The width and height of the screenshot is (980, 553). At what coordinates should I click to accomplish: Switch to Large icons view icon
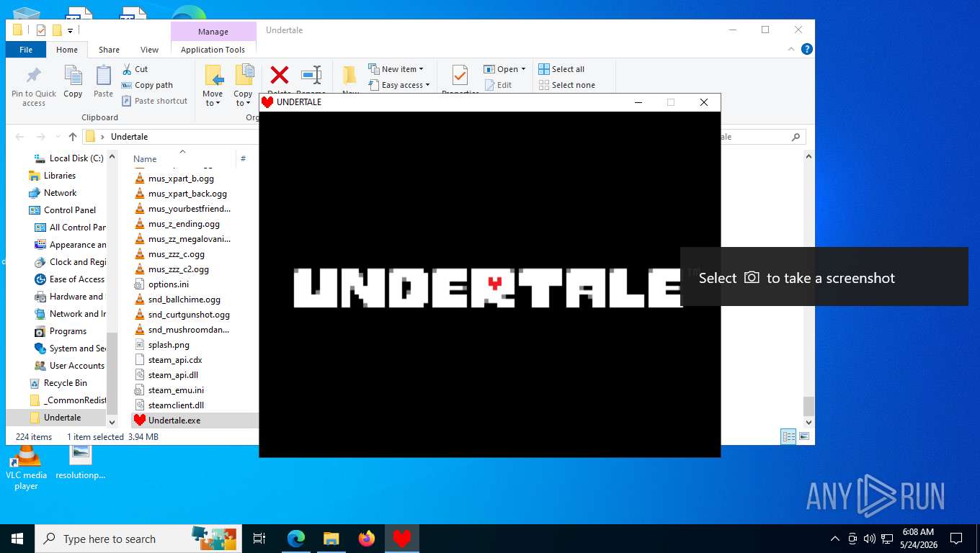[804, 436]
